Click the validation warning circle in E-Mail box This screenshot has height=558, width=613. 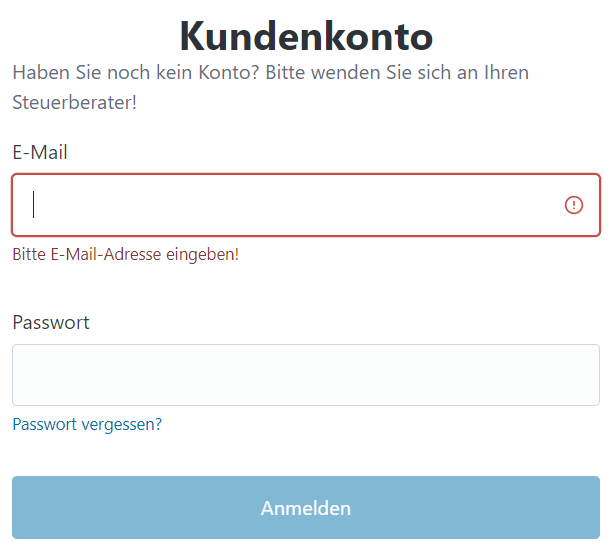coord(574,205)
